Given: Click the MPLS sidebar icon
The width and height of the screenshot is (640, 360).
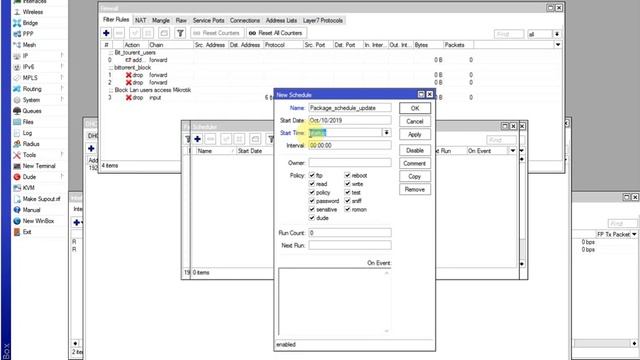Looking at the screenshot, I should 17,78.
